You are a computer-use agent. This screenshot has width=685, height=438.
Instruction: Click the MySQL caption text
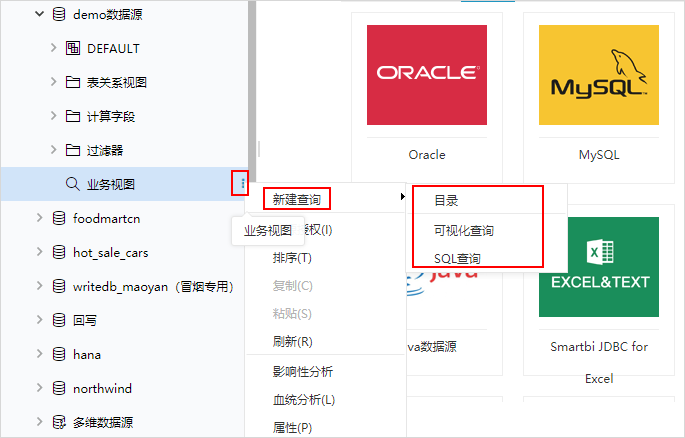coord(599,155)
